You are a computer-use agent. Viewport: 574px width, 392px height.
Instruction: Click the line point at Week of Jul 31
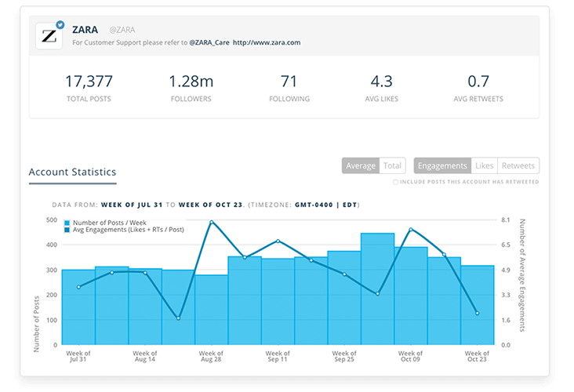tap(78, 287)
